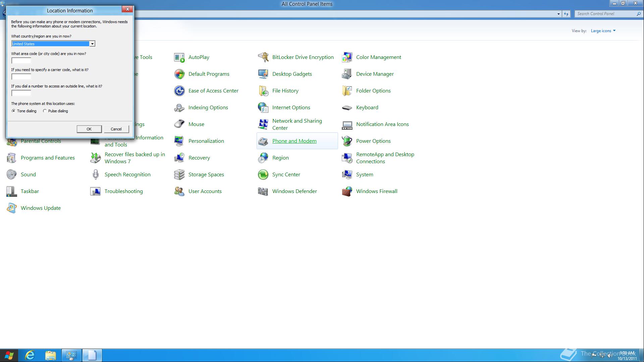
Task: Click OK in Location Information dialog
Action: coord(89,129)
